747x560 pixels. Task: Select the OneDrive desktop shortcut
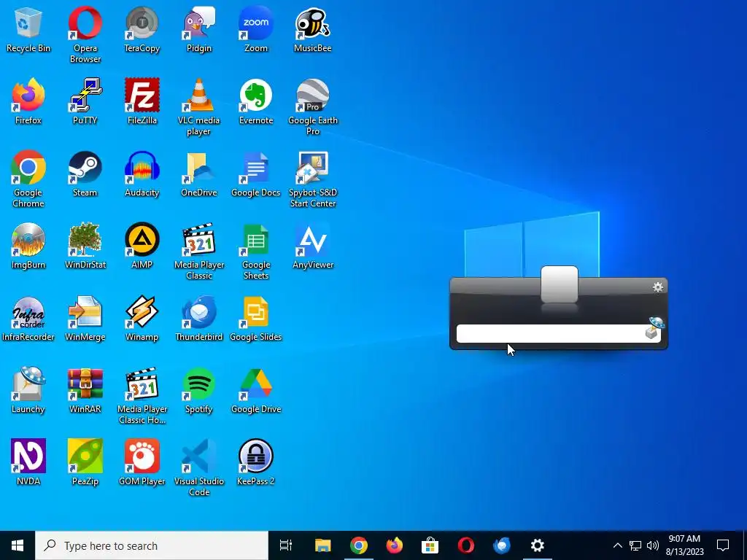point(199,174)
